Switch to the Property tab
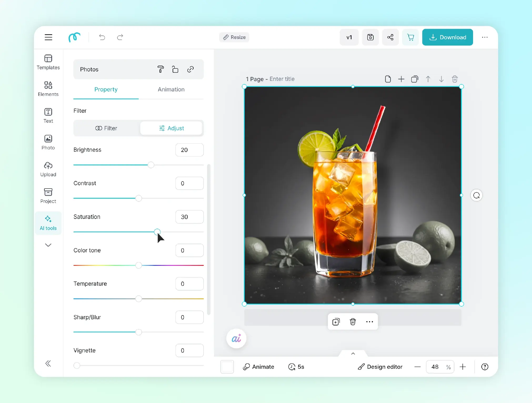The width and height of the screenshot is (532, 403). point(106,90)
